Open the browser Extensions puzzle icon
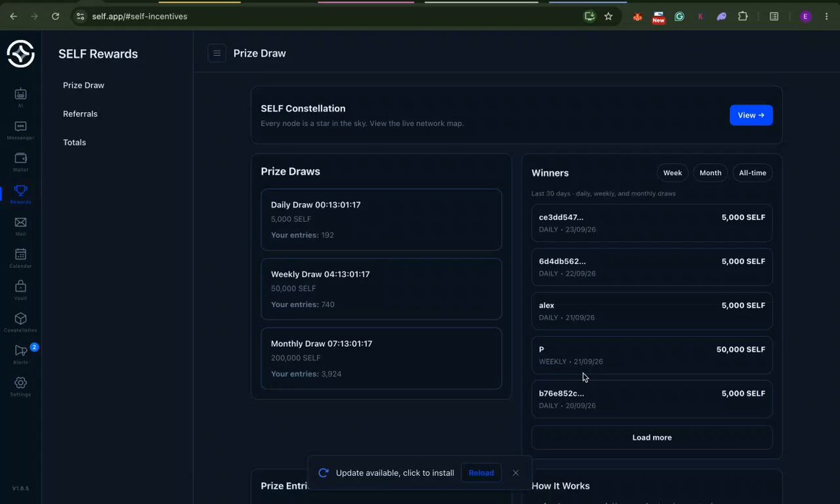 click(743, 16)
